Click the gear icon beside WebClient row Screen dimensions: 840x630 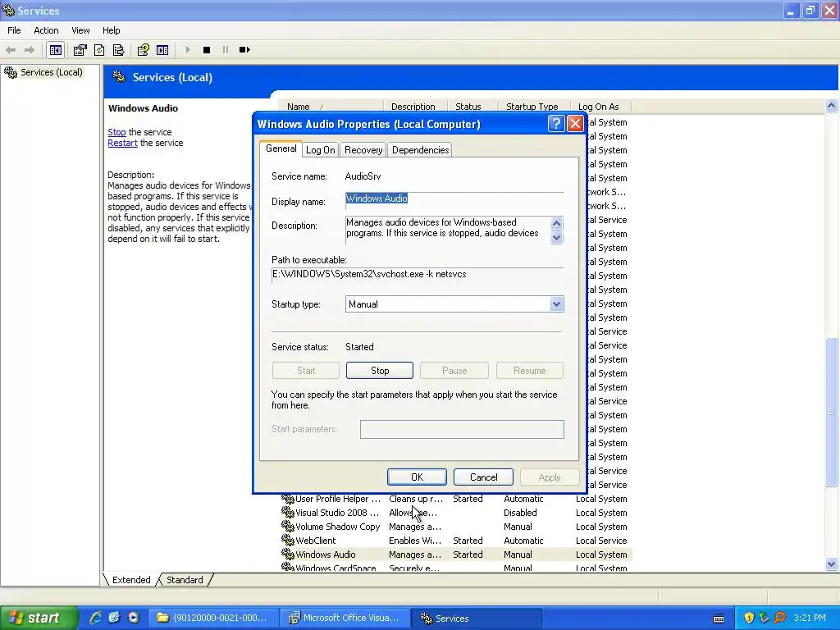click(288, 540)
